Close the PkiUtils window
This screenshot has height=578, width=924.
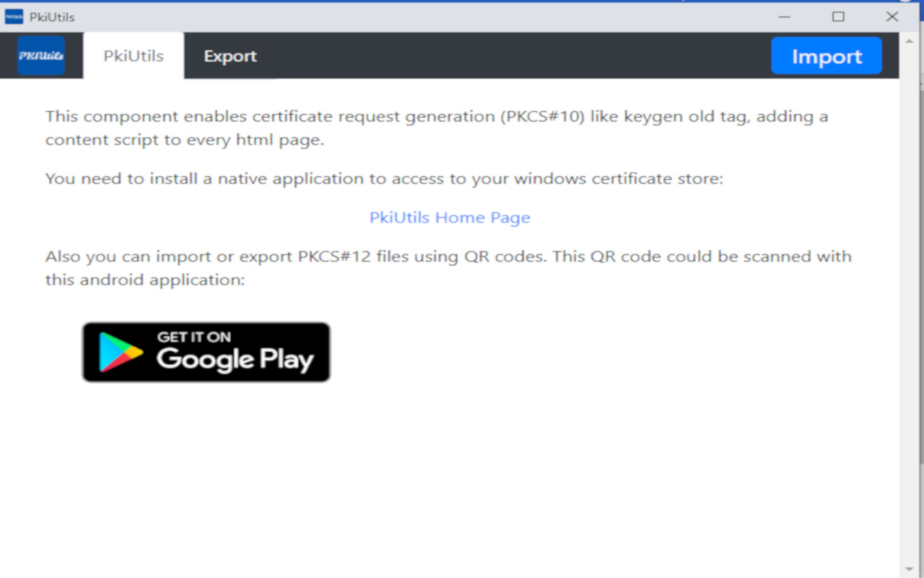coord(892,17)
